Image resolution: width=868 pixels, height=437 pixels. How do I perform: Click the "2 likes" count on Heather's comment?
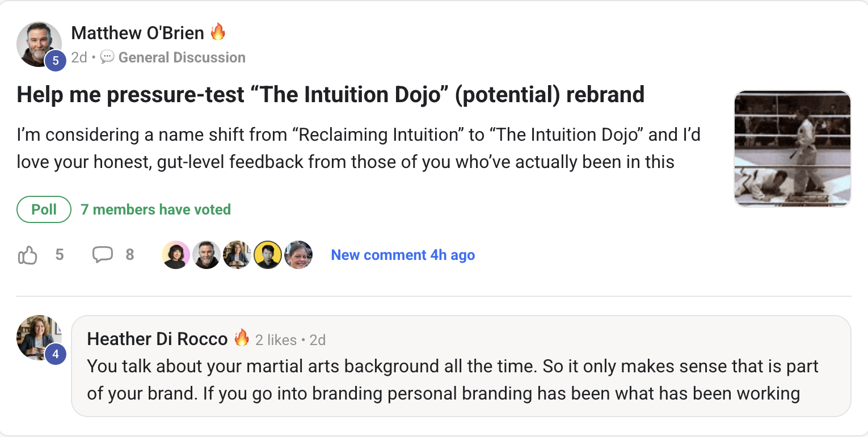tap(276, 340)
